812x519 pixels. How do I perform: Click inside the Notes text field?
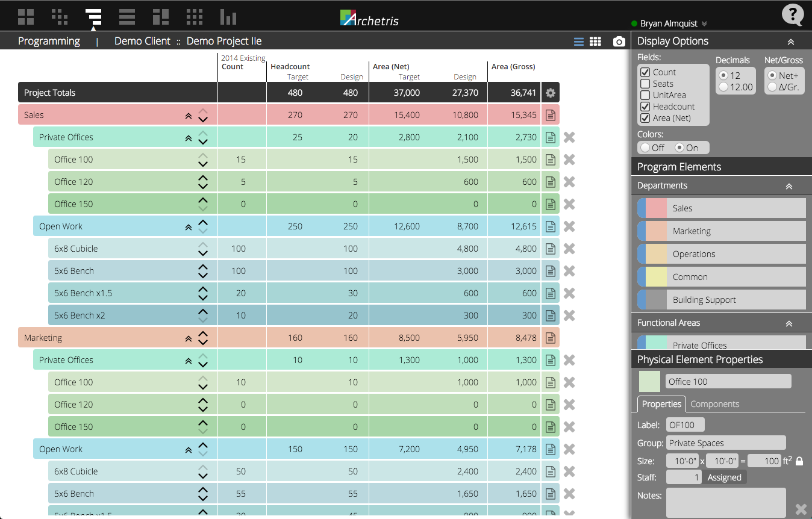pos(726,501)
